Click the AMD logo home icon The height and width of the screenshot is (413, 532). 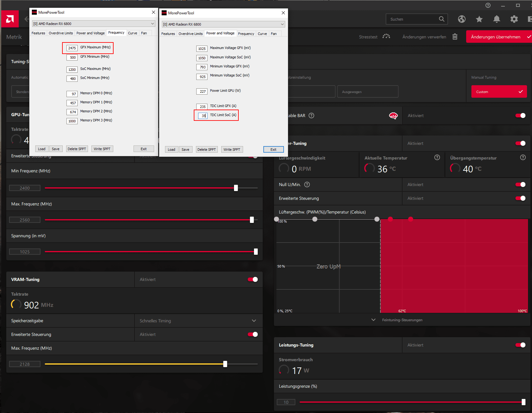click(10, 19)
